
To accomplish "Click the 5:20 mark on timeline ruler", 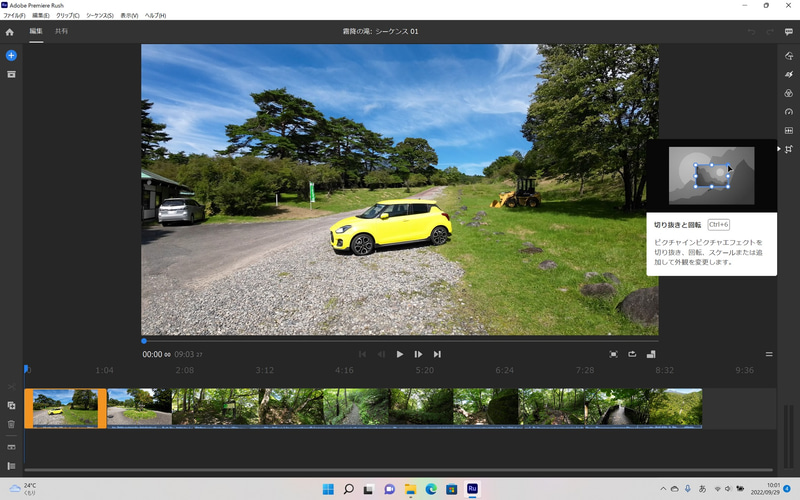I will click(x=424, y=370).
